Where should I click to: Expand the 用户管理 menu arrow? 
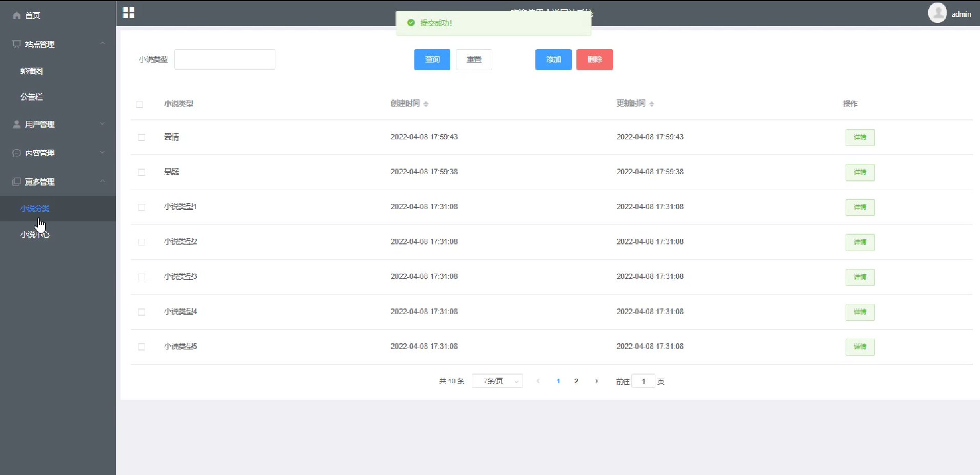(103, 123)
